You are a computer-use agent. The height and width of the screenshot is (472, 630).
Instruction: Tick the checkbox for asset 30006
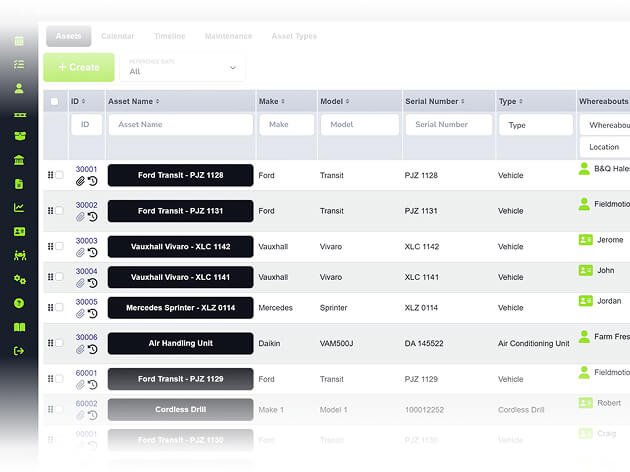[59, 343]
